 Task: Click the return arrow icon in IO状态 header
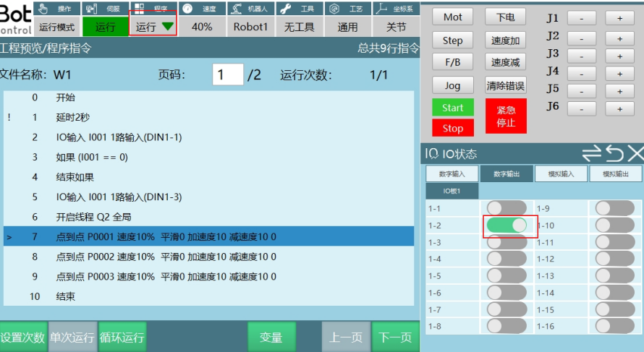614,154
